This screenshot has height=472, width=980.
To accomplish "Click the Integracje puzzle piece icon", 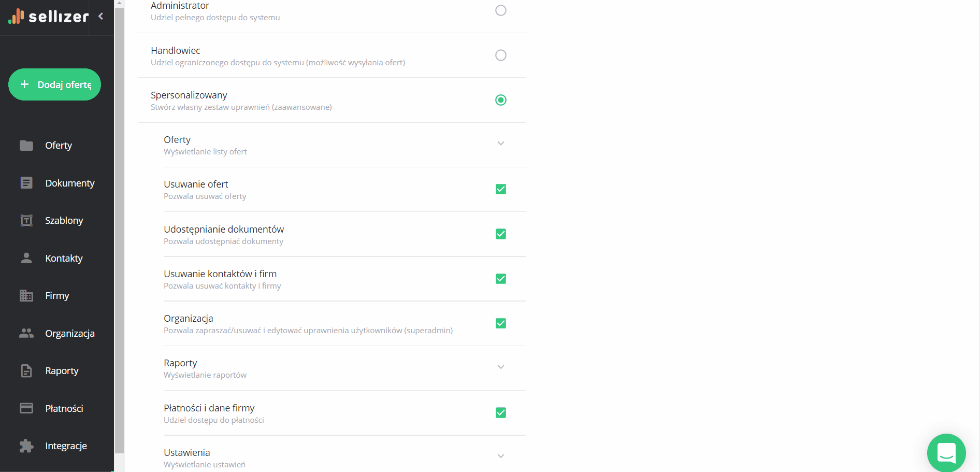I will [26, 446].
